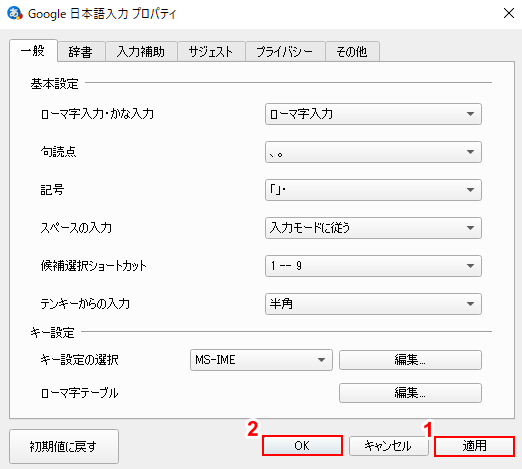Image resolution: width=522 pixels, height=469 pixels.
Task: Click the Google 日本語入力 プロパティ title text
Action: 102,14
